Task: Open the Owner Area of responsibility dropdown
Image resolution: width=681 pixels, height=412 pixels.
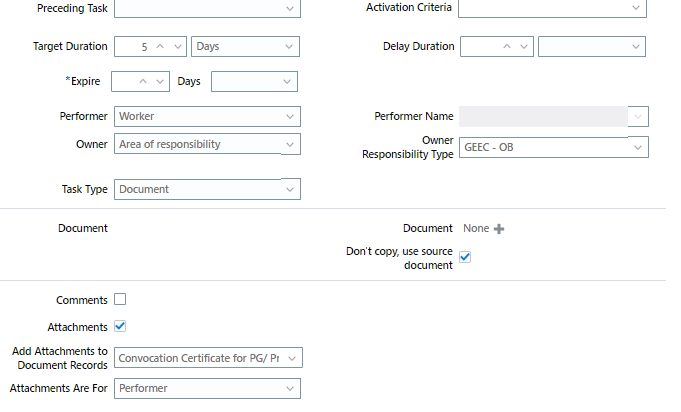Action: point(207,144)
